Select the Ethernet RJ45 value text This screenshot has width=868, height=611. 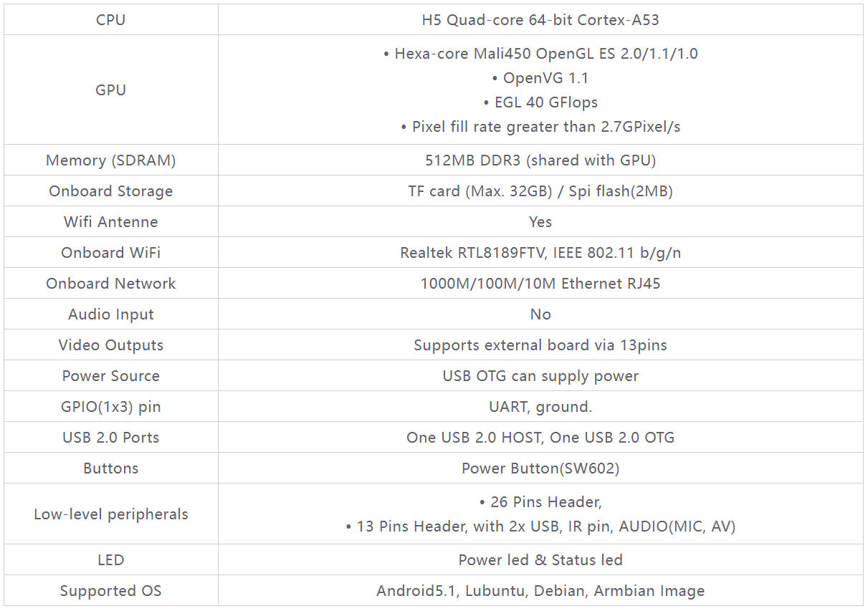point(540,284)
